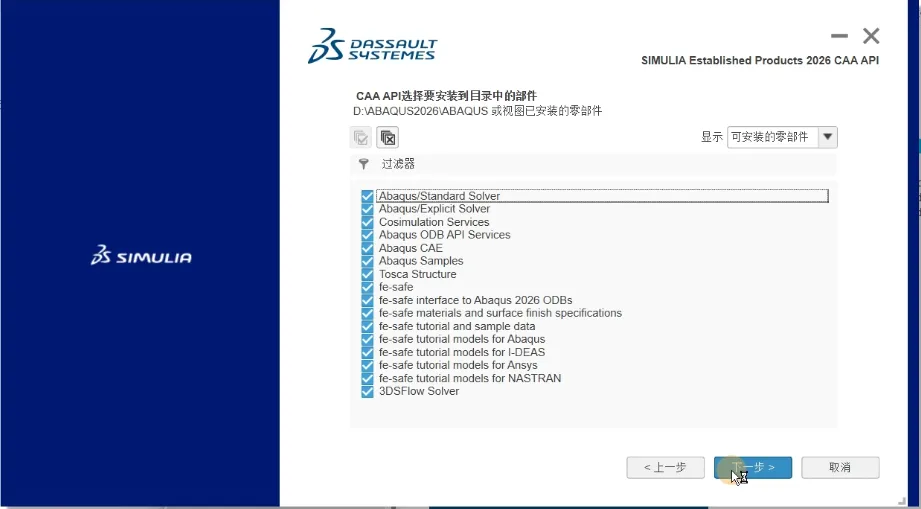The image size is (921, 509).
Task: Click the D:\ABAQUS2026\ABAQUS install path text
Action: pyautogui.click(x=421, y=111)
